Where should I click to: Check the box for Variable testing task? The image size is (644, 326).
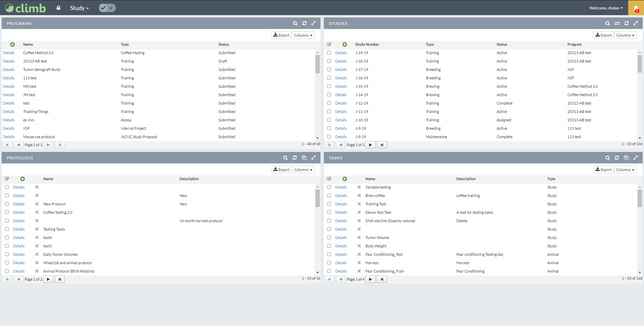click(329, 187)
